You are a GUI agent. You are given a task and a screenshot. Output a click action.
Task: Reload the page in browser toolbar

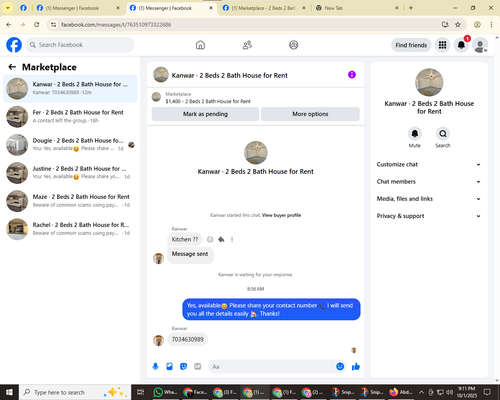(x=37, y=25)
